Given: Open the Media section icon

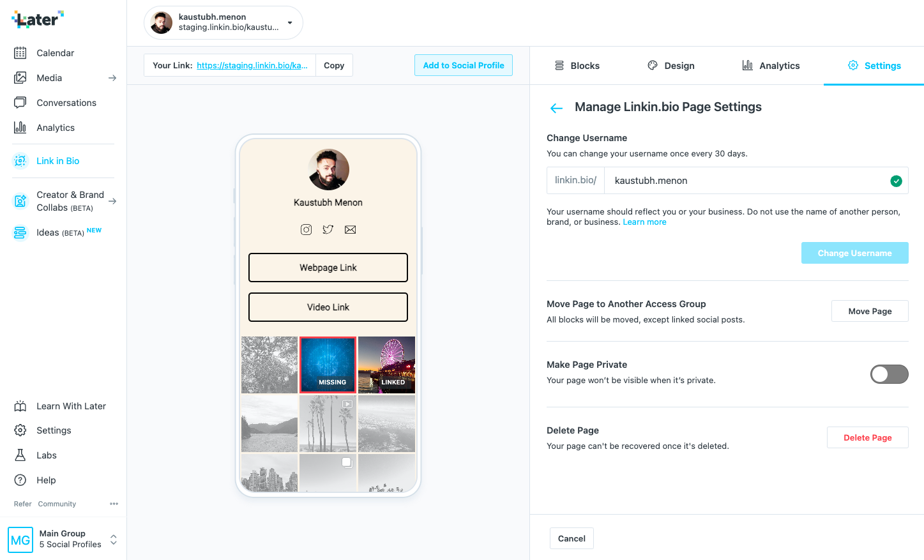Looking at the screenshot, I should pyautogui.click(x=20, y=78).
